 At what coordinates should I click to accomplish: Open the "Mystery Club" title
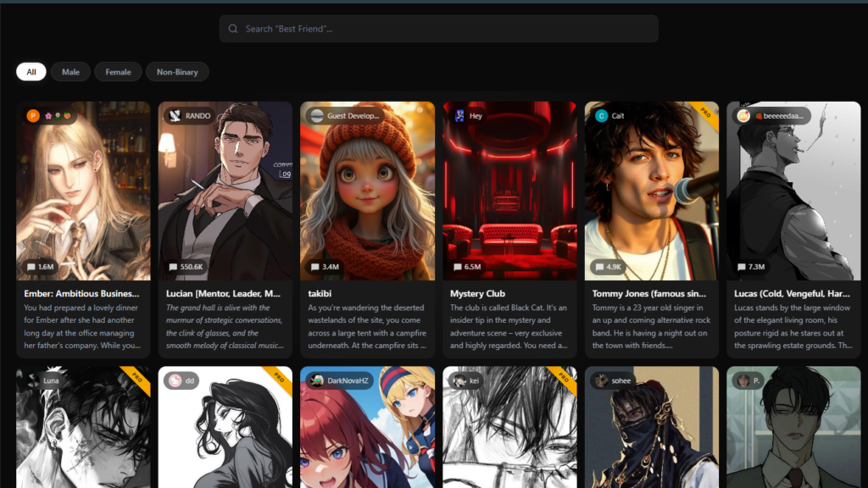tap(477, 293)
